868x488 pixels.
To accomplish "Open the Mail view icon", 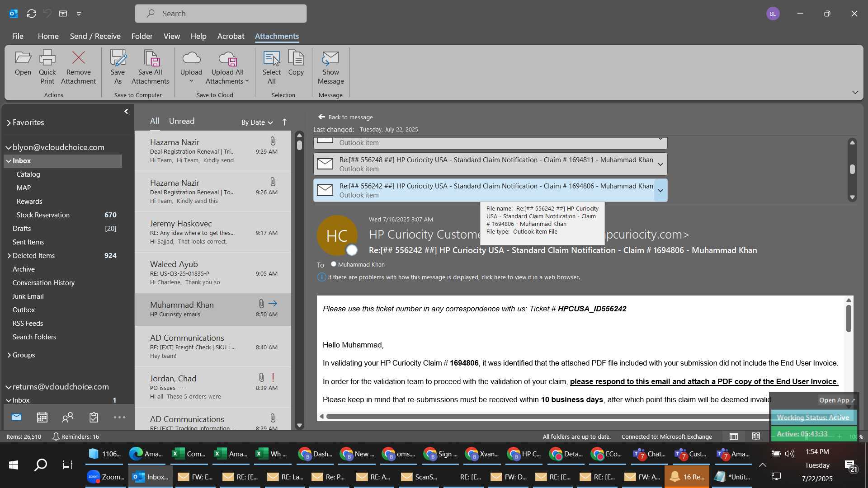I will pos(17,417).
